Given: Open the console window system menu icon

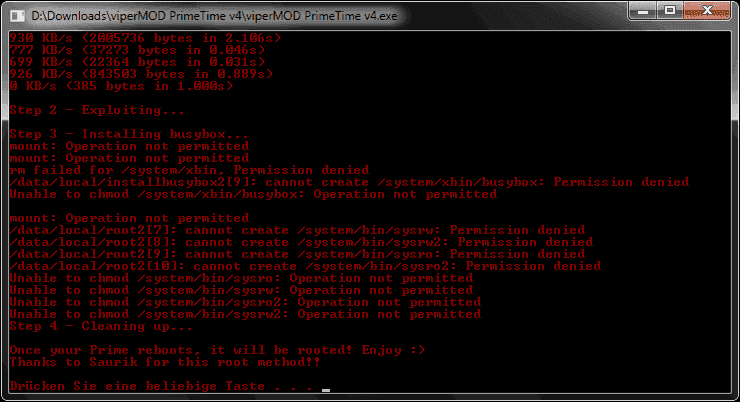Looking at the screenshot, I should click(18, 16).
